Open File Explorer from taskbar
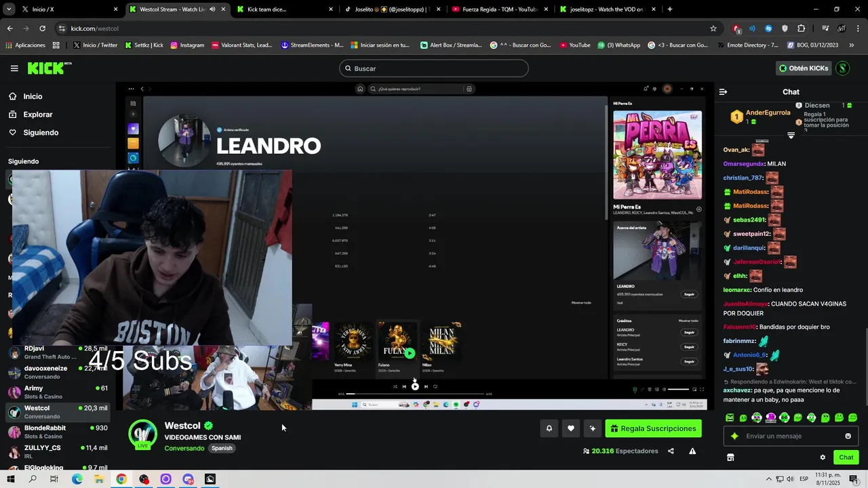 click(x=99, y=479)
